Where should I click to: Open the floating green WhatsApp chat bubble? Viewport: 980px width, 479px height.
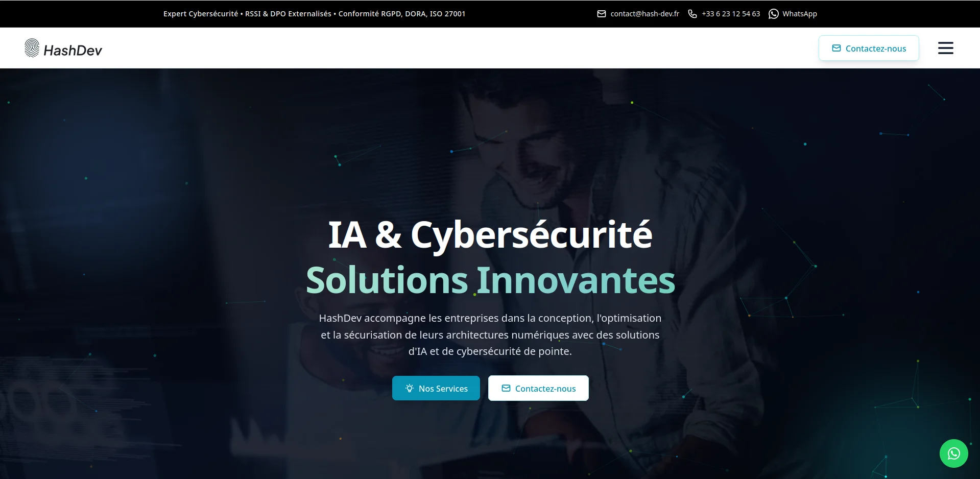tap(953, 453)
